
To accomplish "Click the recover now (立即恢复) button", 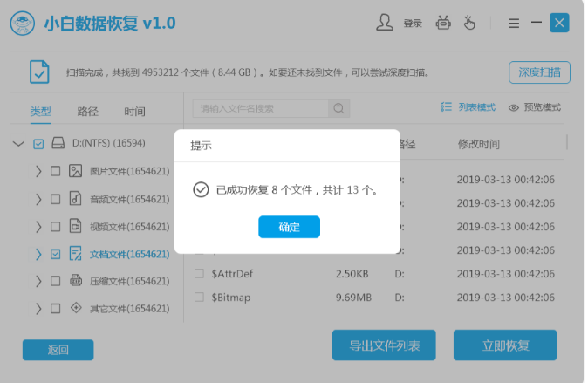I will pos(504,345).
